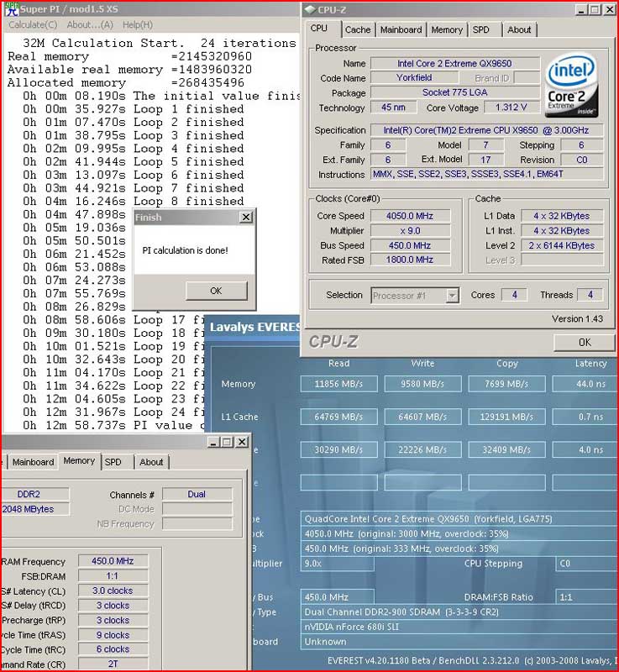
Task: Click the Command Rate value 2T
Action: pos(113,664)
